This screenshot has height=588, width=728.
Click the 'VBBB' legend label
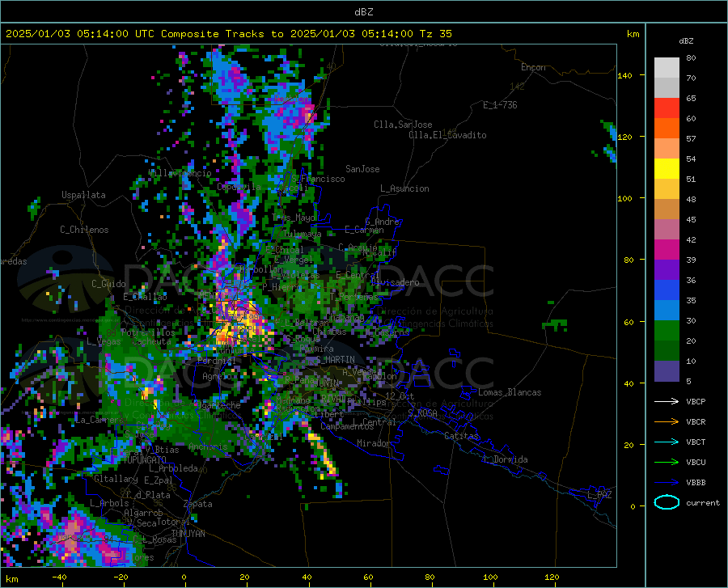tap(696, 483)
